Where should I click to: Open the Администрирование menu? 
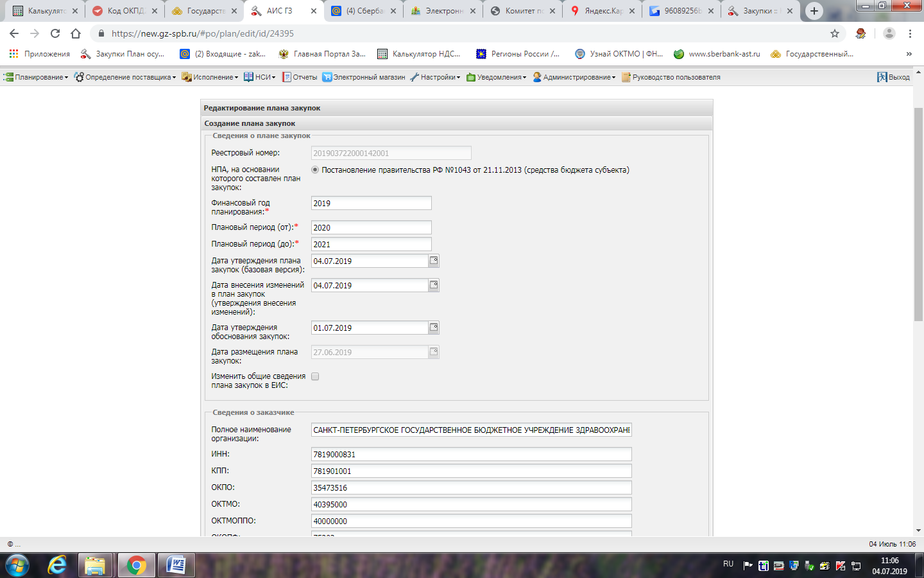click(x=574, y=77)
